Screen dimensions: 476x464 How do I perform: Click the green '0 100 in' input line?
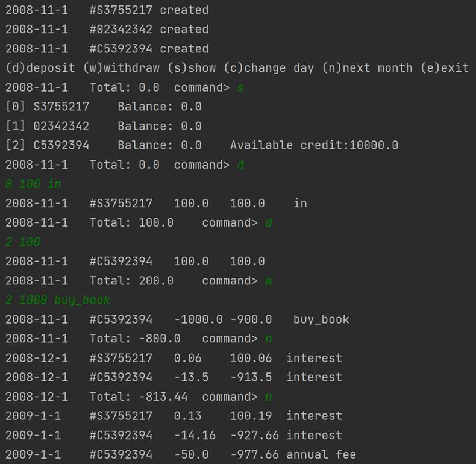pos(33,184)
